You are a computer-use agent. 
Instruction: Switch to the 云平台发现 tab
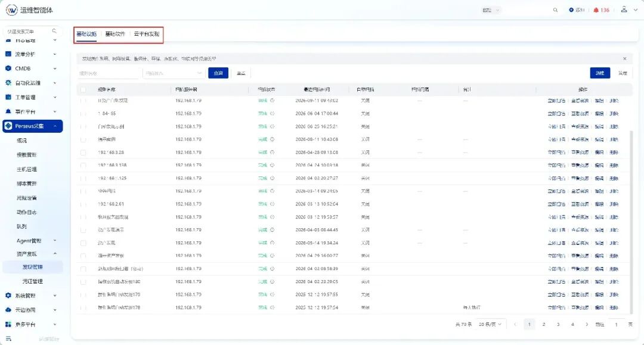(147, 34)
